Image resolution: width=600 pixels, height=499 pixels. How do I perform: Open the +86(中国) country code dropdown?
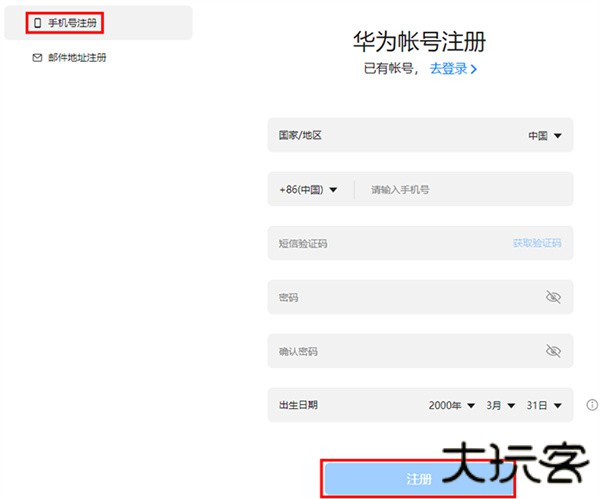point(308,189)
